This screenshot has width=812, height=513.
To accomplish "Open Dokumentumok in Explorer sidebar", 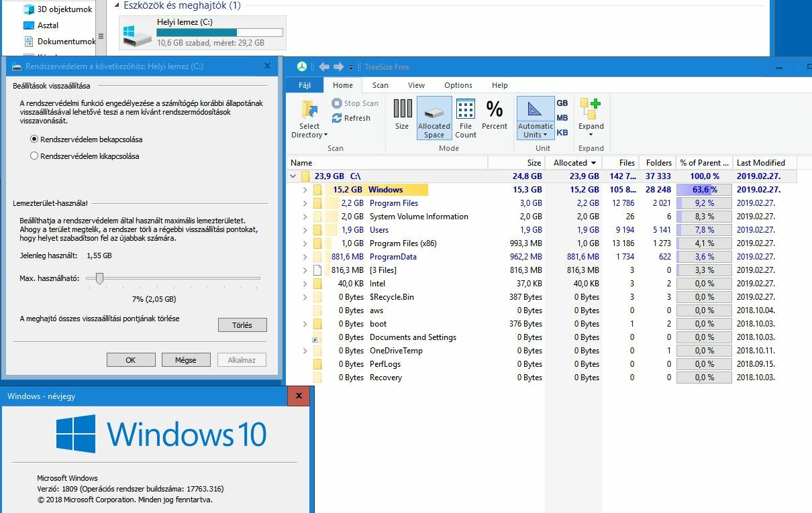I will pyautogui.click(x=59, y=42).
